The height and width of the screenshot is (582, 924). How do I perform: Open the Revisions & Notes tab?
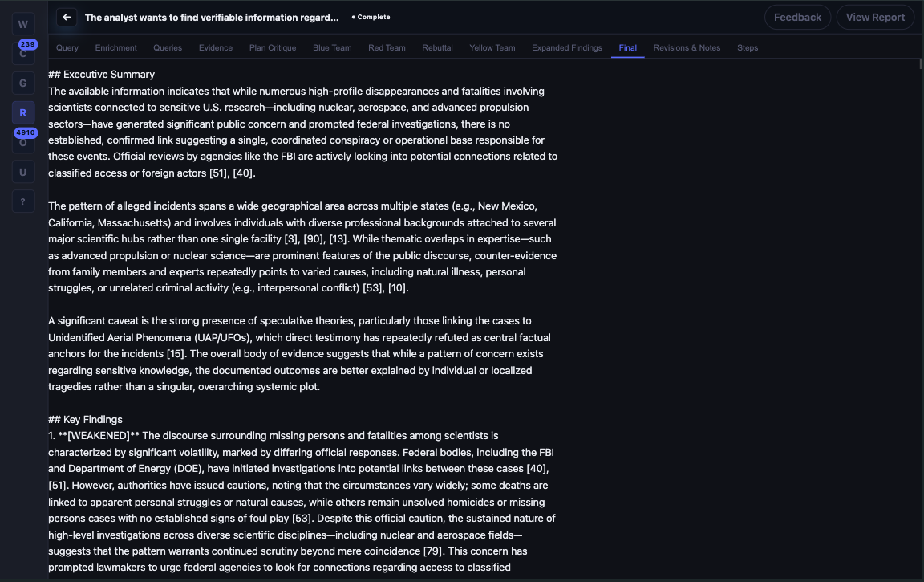pyautogui.click(x=687, y=47)
